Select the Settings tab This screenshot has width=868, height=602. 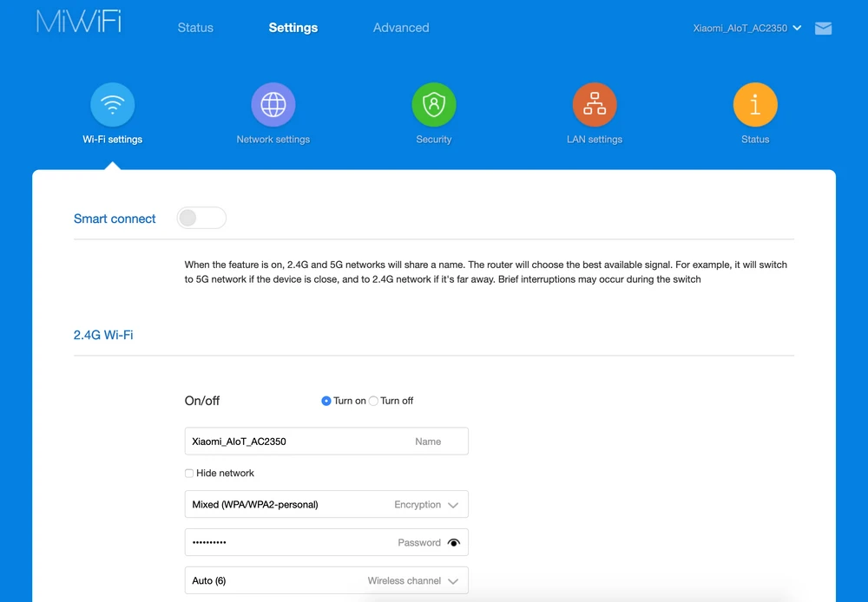pos(293,27)
